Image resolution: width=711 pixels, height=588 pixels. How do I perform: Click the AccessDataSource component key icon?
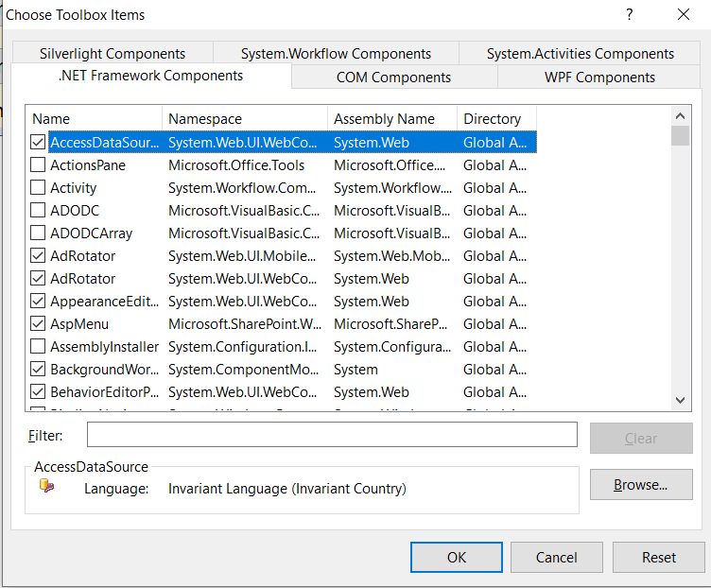coord(46,486)
